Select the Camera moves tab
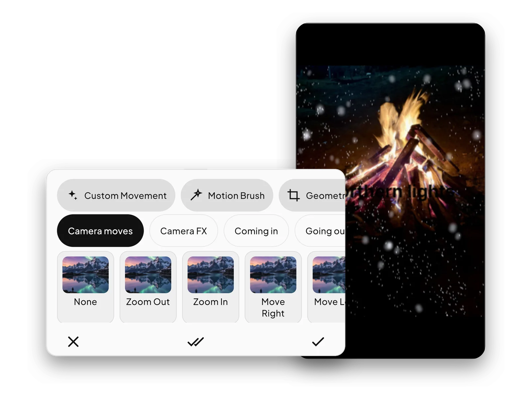The image size is (532, 399). [x=100, y=231]
